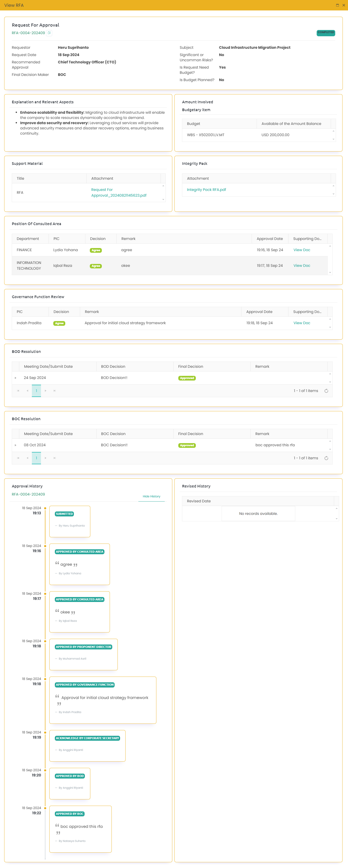
Task: Expand the 24 Sep 2024 BOD row
Action: [x=15, y=378]
